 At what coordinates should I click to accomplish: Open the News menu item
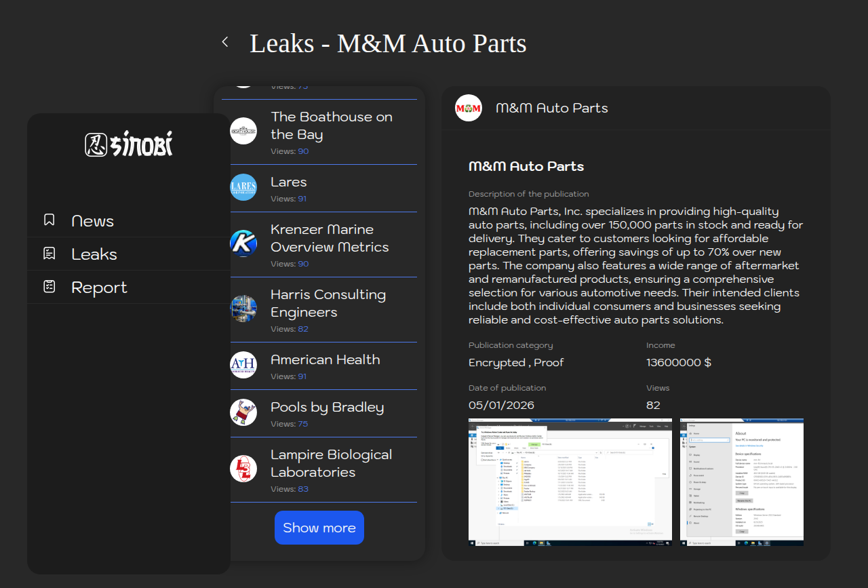(93, 221)
